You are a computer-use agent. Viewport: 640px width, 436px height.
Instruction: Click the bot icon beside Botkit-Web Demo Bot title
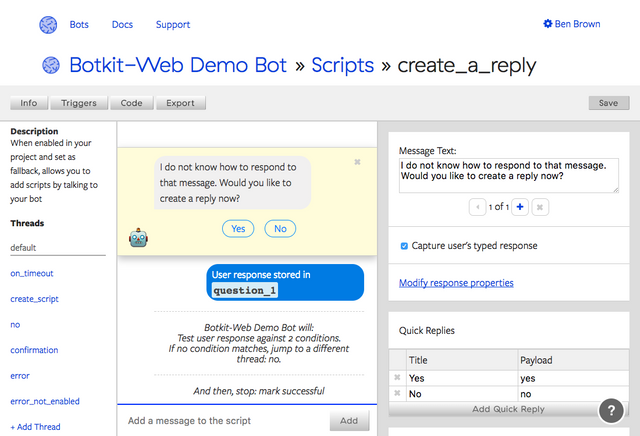coord(51,65)
